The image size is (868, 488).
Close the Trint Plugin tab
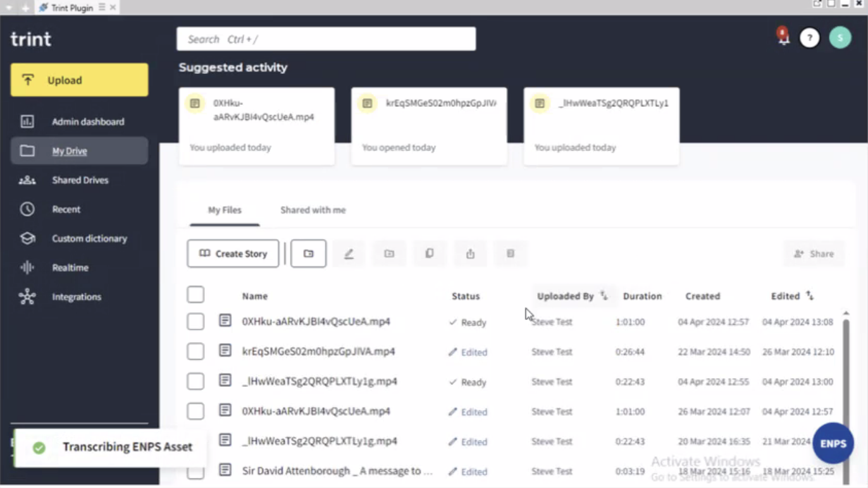pyautogui.click(x=113, y=8)
